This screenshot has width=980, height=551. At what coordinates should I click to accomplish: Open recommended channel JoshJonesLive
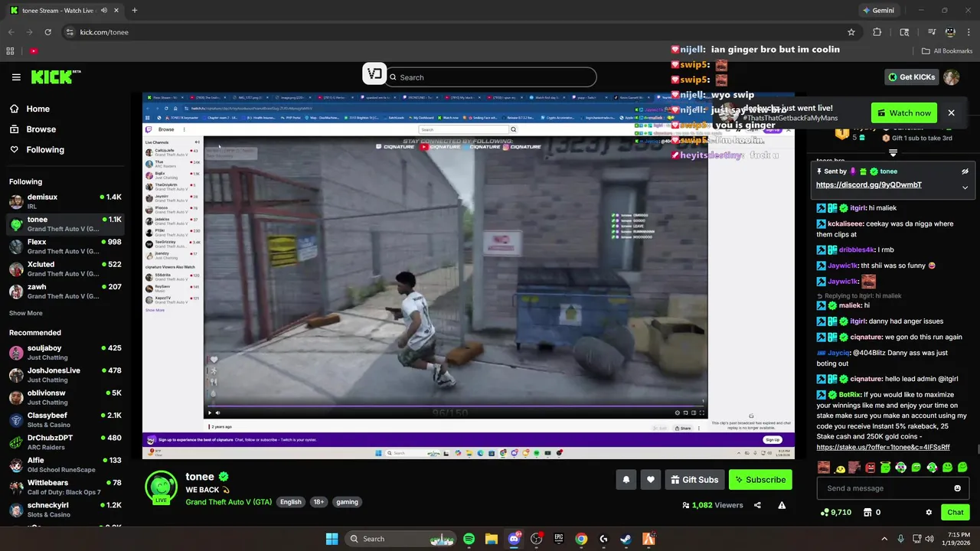pyautogui.click(x=64, y=375)
